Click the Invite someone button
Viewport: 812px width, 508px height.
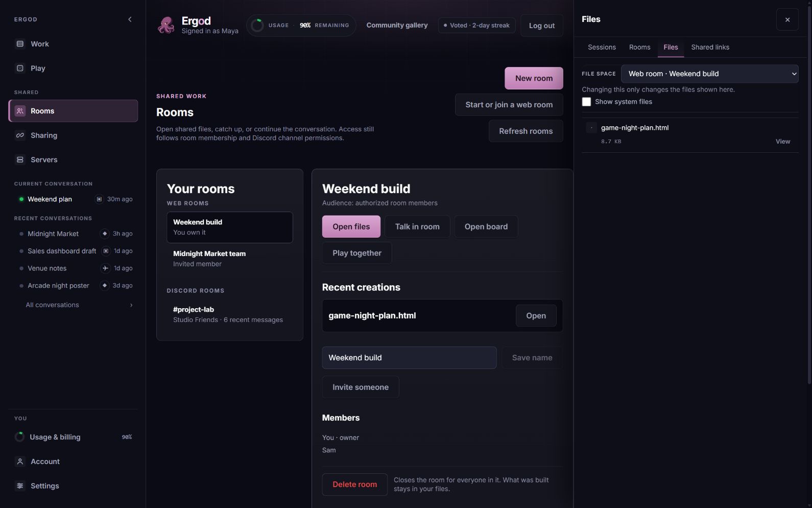point(361,387)
